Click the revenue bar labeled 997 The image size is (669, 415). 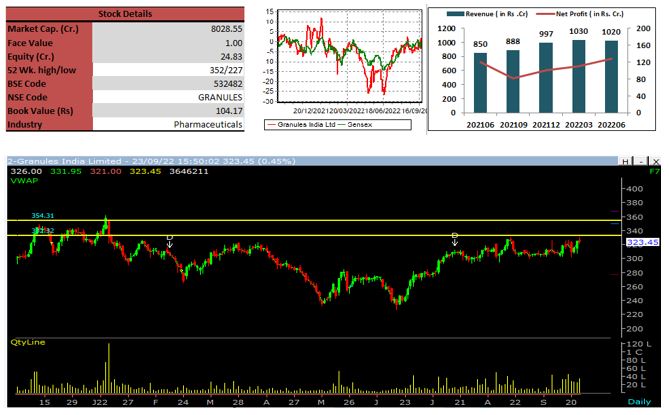[x=546, y=78]
